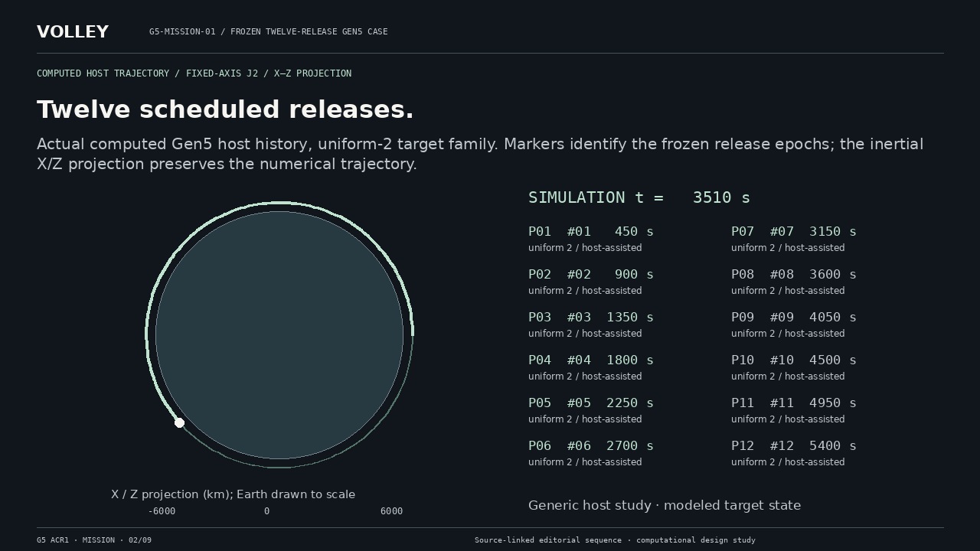Select the P02 #02 900 s entry
980x551 pixels.
pyautogui.click(x=591, y=274)
